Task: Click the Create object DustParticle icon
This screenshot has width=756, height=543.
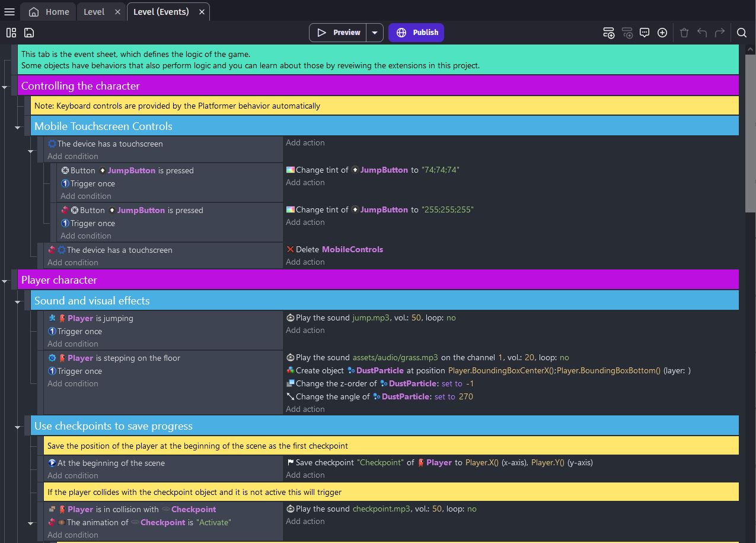Action: [290, 370]
